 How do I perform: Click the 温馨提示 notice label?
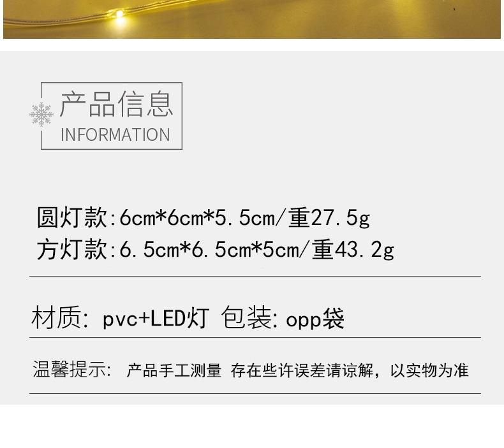[x=69, y=369]
